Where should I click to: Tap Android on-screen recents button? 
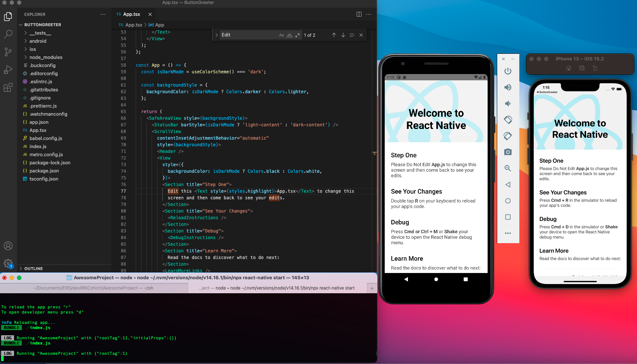click(x=465, y=279)
